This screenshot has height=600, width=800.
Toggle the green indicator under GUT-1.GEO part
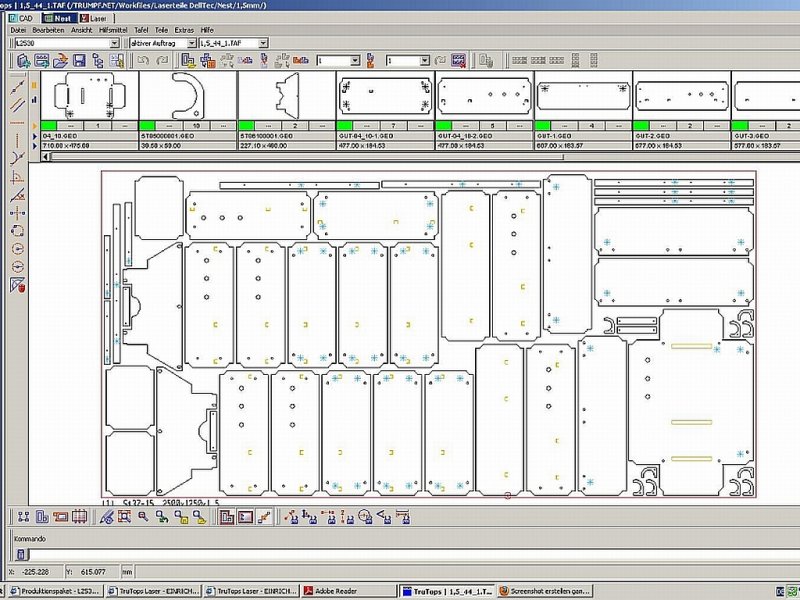tap(542, 125)
